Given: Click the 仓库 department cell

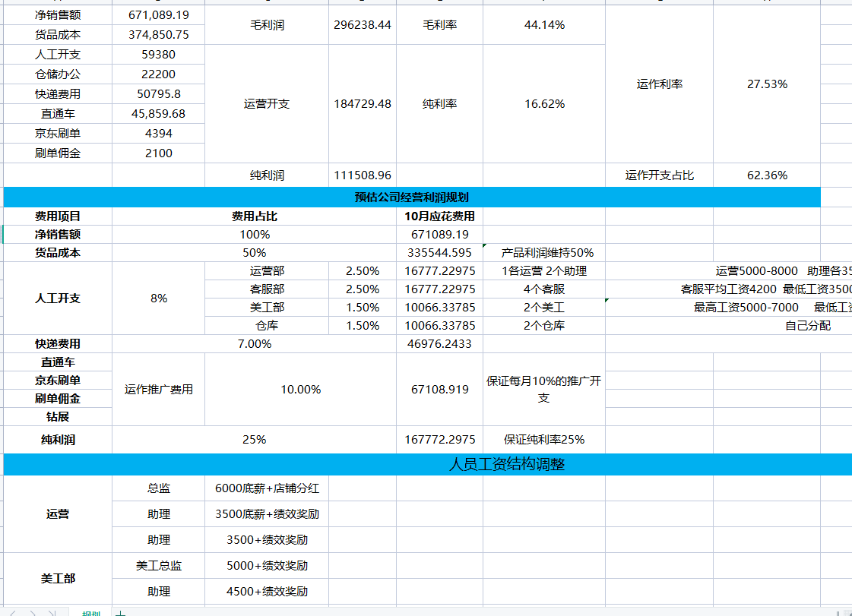Looking at the screenshot, I should tap(267, 325).
